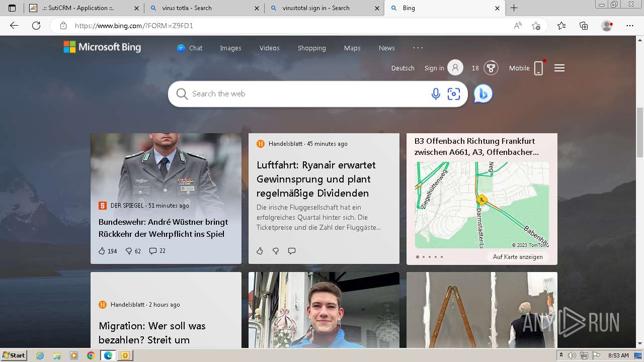Screen dimensions: 644x362
Task: Open the Collections icon
Action: click(x=584, y=26)
